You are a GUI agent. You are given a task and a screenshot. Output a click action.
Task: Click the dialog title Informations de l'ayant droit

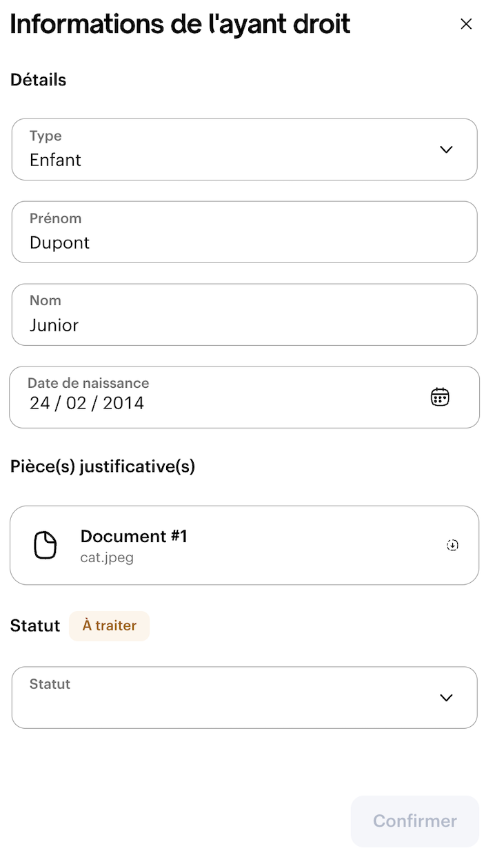(180, 24)
